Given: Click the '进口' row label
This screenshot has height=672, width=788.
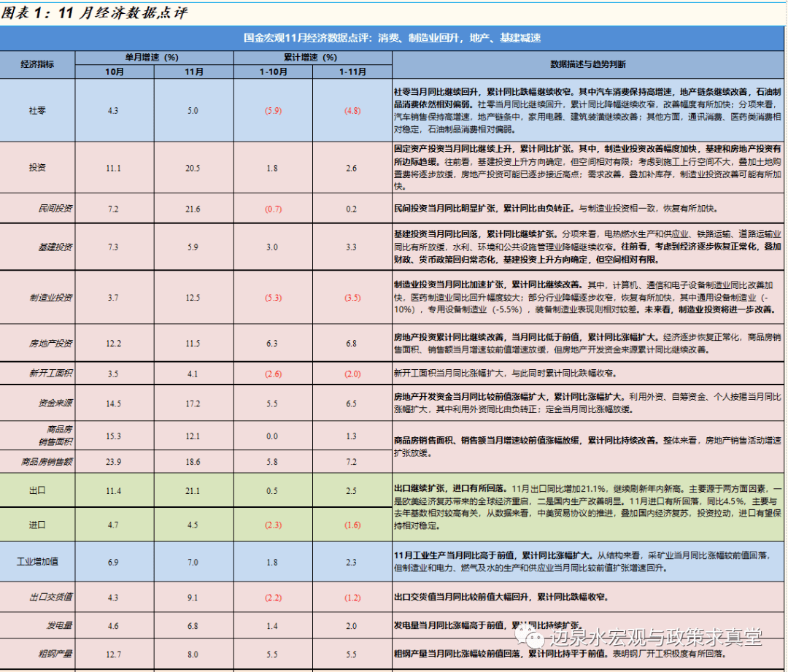Looking at the screenshot, I should tap(37, 525).
